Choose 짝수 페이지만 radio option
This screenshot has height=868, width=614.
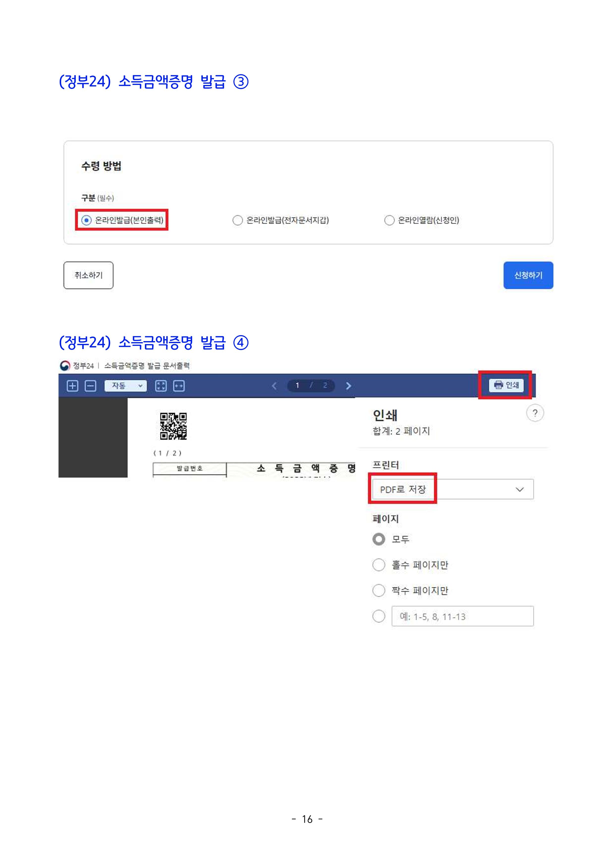(x=379, y=591)
